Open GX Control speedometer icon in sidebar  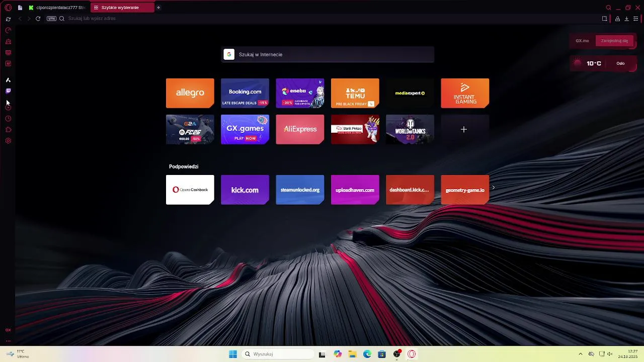8,30
